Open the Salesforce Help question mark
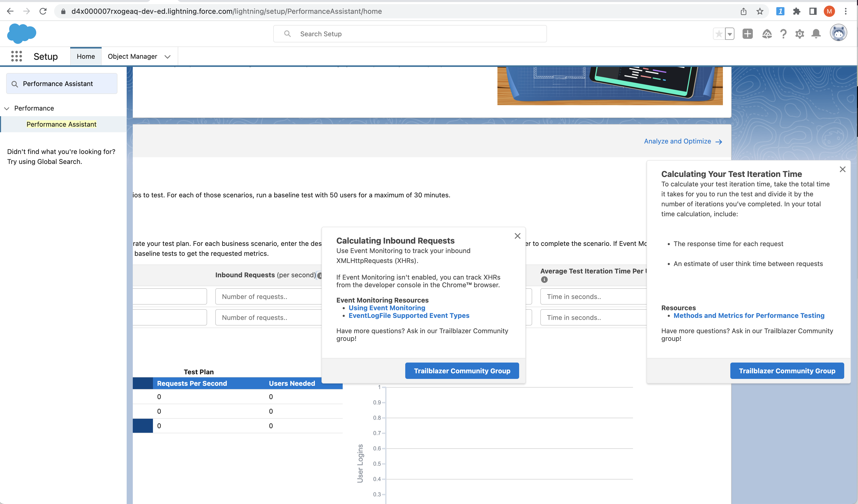The width and height of the screenshot is (858, 504). pyautogui.click(x=783, y=34)
